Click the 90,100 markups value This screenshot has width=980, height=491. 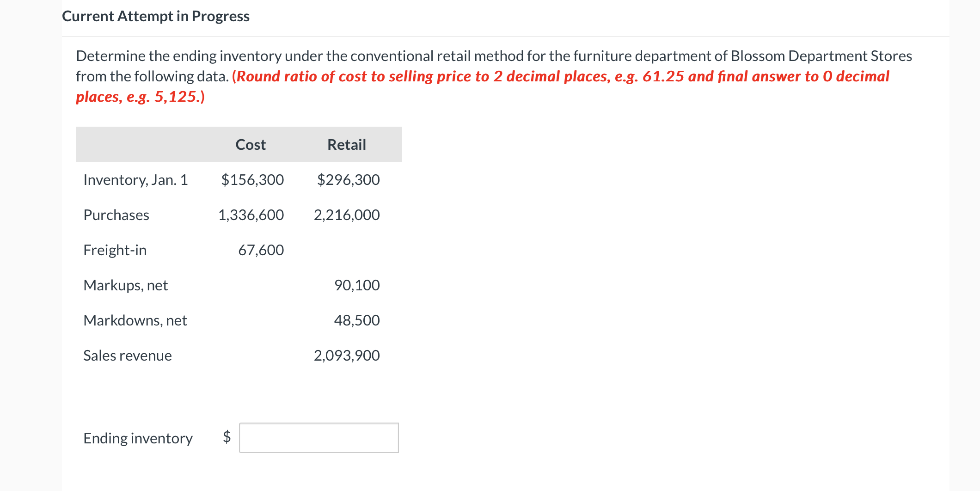click(357, 285)
